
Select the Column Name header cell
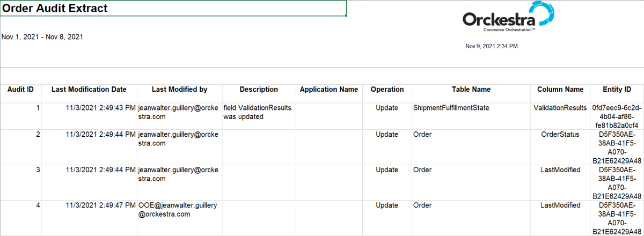click(560, 90)
